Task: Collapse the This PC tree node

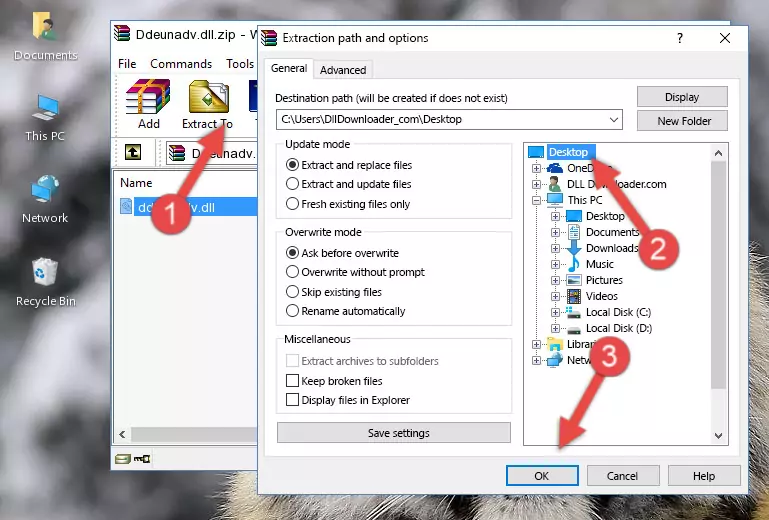Action: [536, 200]
